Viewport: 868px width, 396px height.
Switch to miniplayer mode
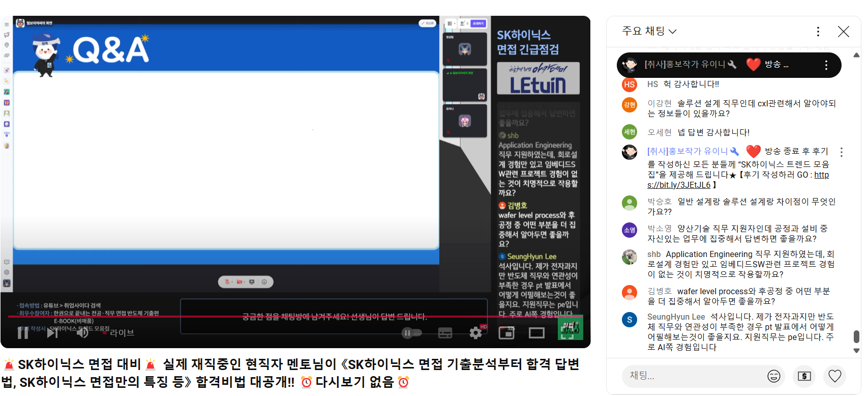coord(506,333)
